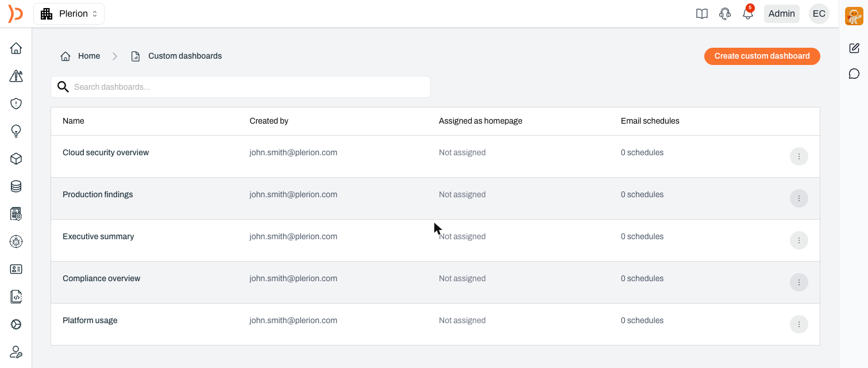
Task: Open the Plerion organization switcher dropdown
Action: (x=69, y=14)
